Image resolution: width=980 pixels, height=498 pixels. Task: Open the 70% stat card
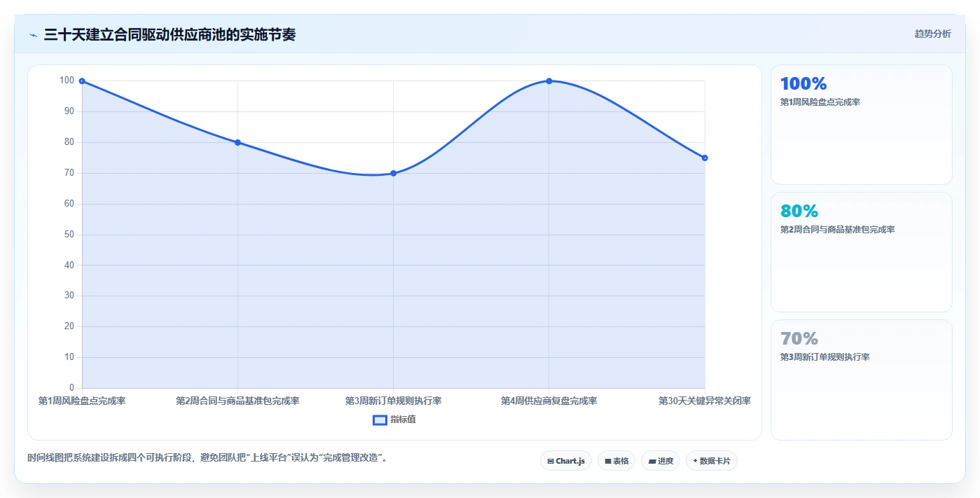(862, 380)
